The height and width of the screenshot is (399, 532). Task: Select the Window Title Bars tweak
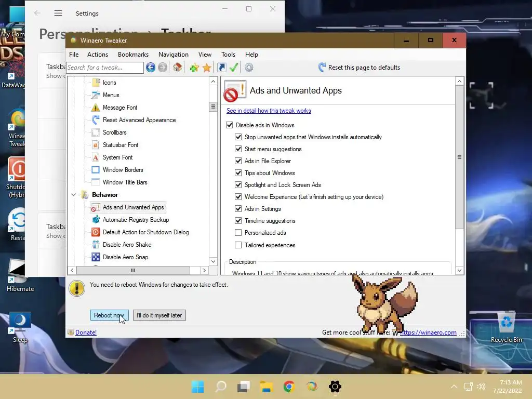pyautogui.click(x=125, y=182)
